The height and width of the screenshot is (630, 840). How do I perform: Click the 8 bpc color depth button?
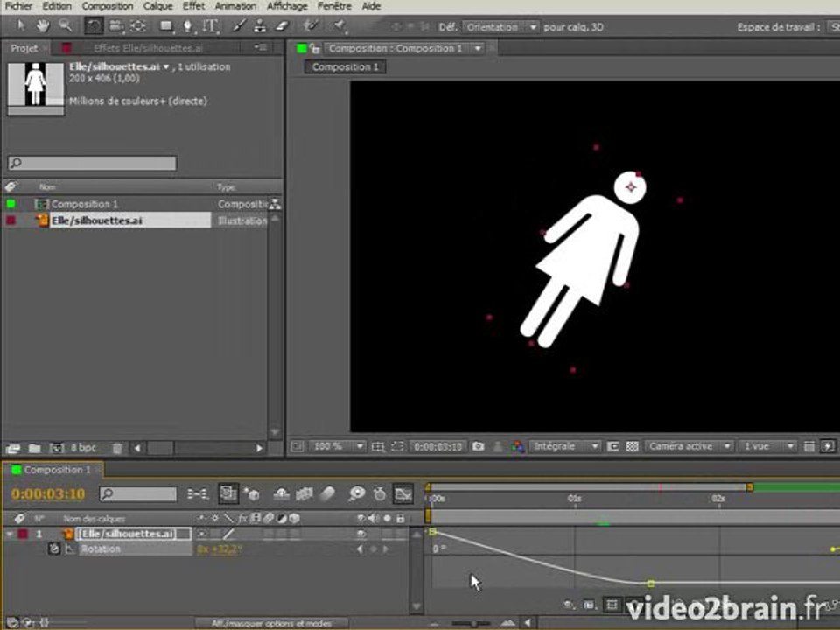(84, 448)
